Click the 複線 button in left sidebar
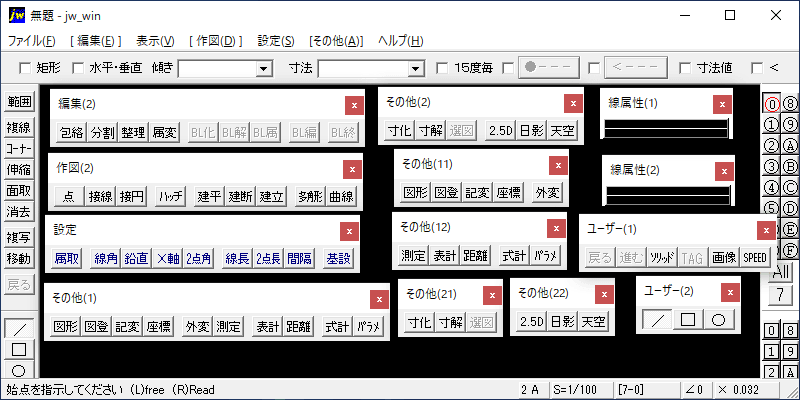 [x=19, y=128]
